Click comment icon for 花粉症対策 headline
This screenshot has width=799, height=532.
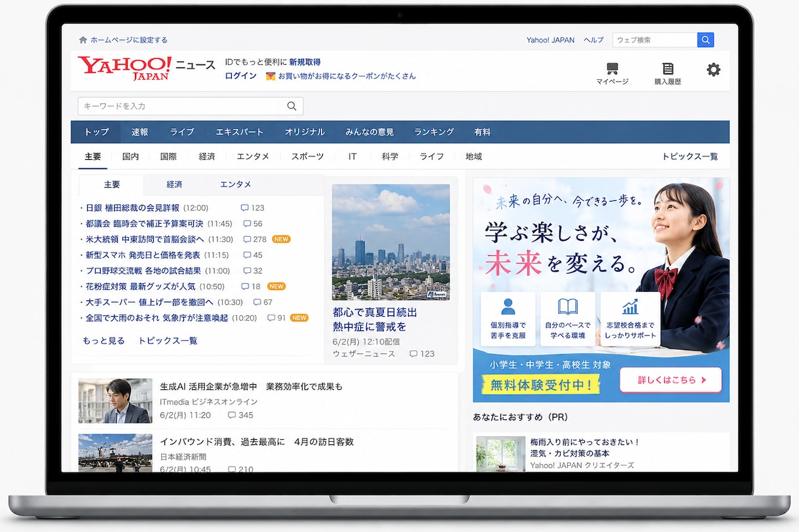[245, 287]
